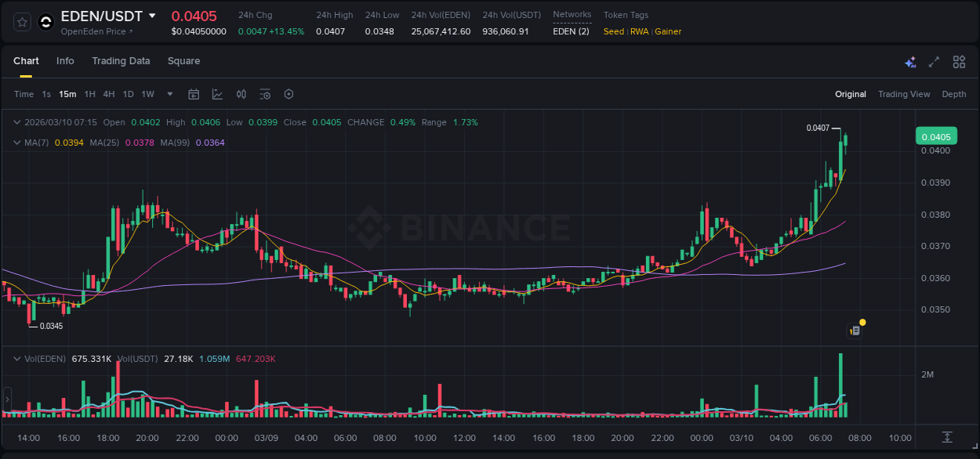Switch to the Depth view
This screenshot has width=980, height=459.
pos(954,94)
